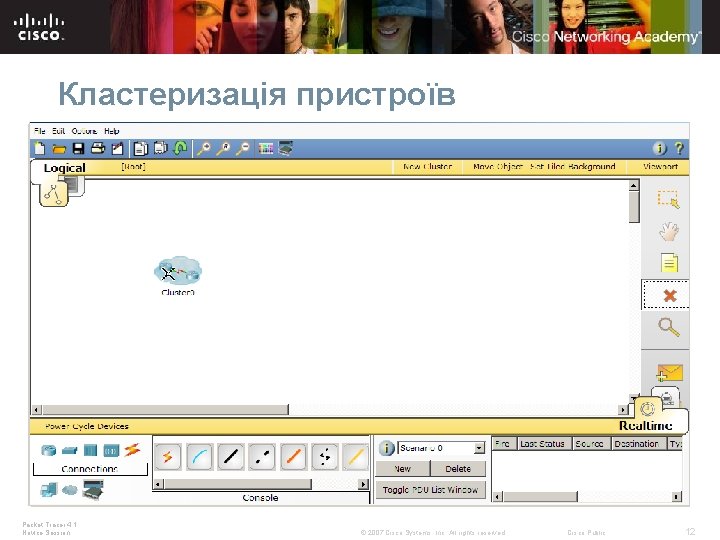The image size is (720, 540).
Task: Open the Options menu
Action: point(84,131)
